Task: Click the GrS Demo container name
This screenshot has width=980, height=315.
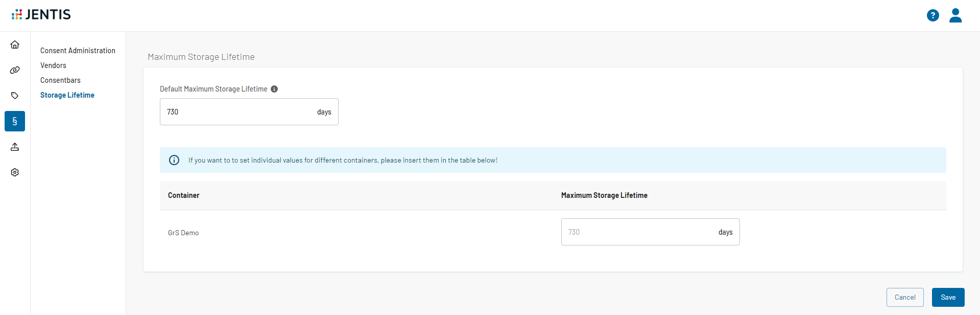Action: pyautogui.click(x=183, y=233)
